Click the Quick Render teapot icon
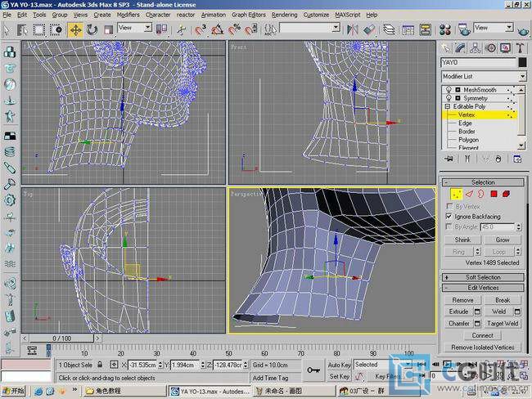532x399 pixels. tap(524, 31)
